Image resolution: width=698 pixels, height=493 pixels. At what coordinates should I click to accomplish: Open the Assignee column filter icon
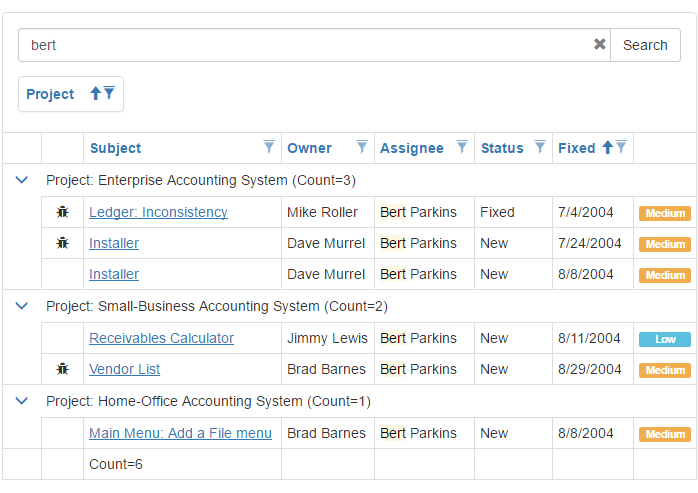tap(462, 147)
